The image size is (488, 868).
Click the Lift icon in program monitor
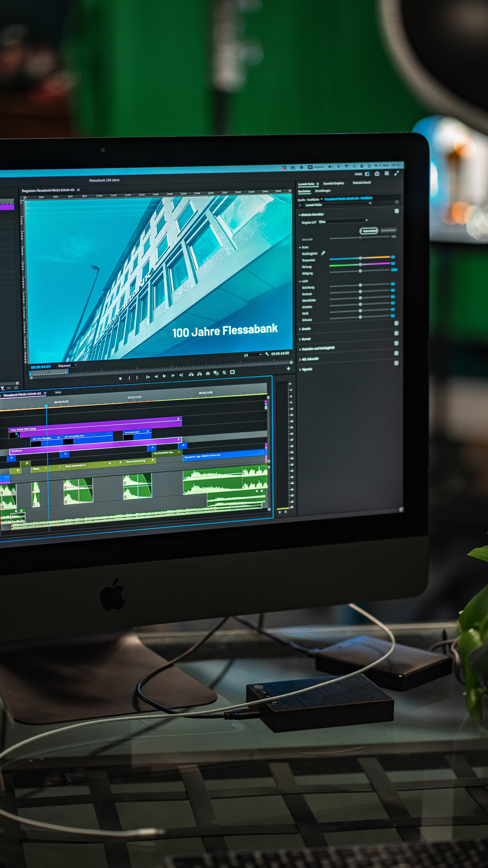tap(191, 374)
